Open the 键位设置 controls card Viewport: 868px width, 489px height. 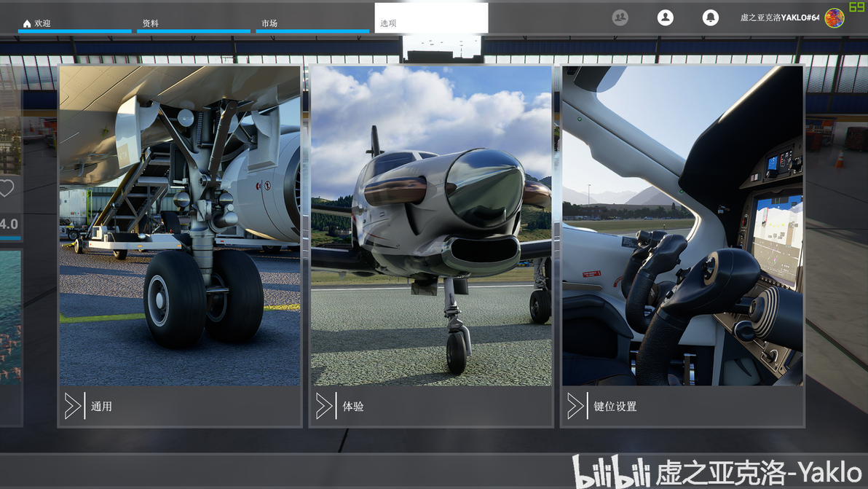(x=682, y=246)
